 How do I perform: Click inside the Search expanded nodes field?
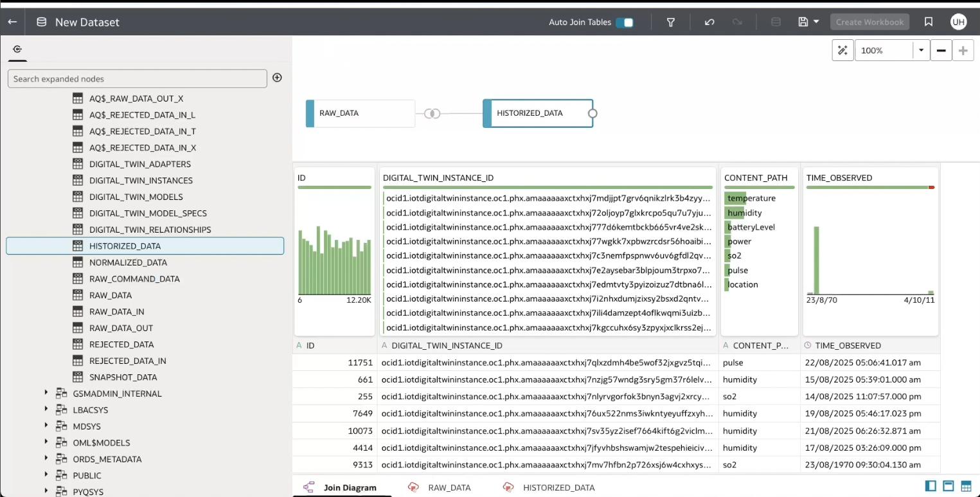[x=137, y=78]
